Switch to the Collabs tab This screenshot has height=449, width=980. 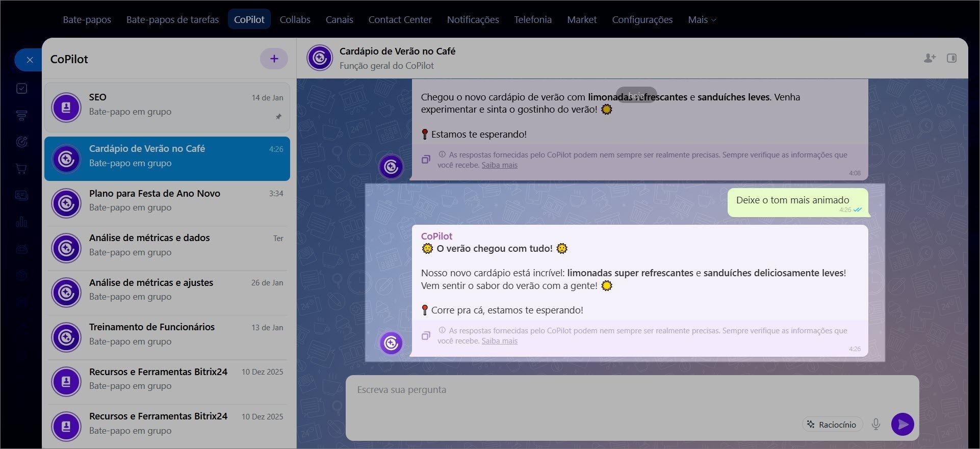tap(295, 20)
